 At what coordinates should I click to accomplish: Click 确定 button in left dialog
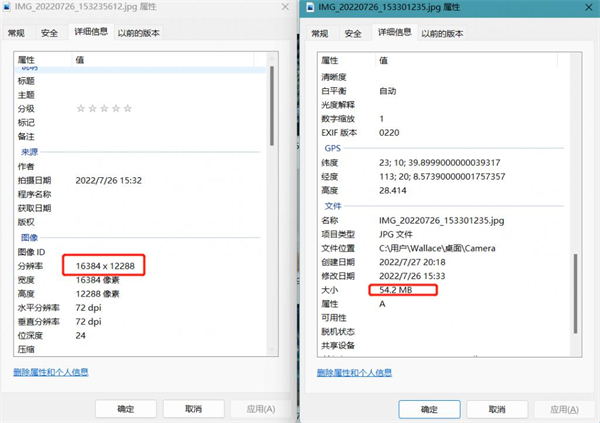tap(126, 409)
